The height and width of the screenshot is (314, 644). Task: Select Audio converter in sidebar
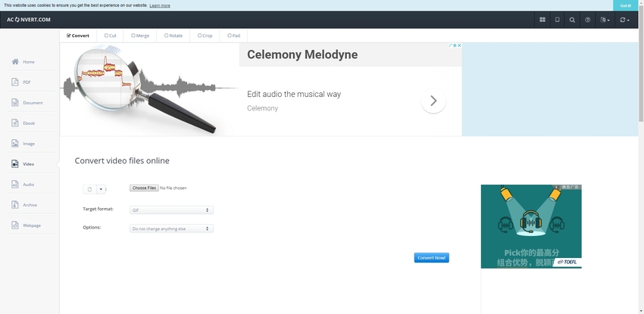(28, 184)
